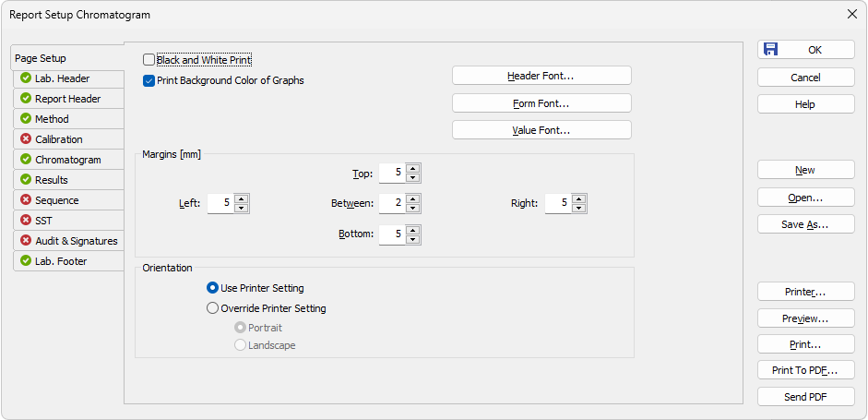Viewport: 868px width, 420px height.
Task: Decrease the Left margin with down arrow
Action: tap(241, 209)
